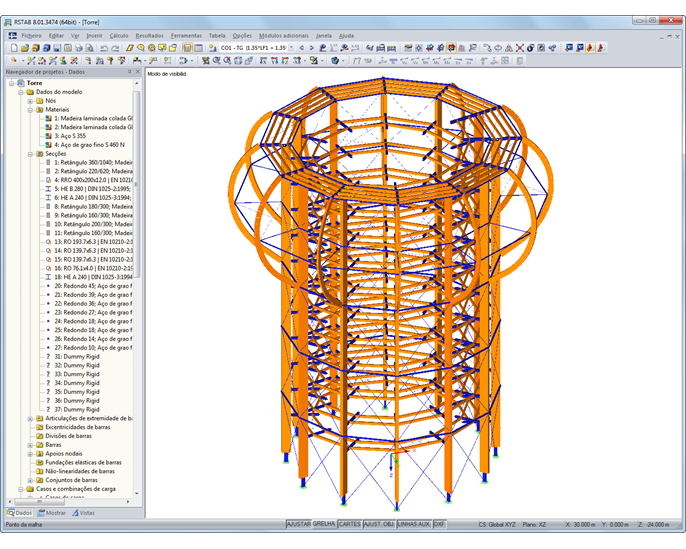
Task: Expand the Apoios nodais tree node
Action: pyautogui.click(x=30, y=454)
